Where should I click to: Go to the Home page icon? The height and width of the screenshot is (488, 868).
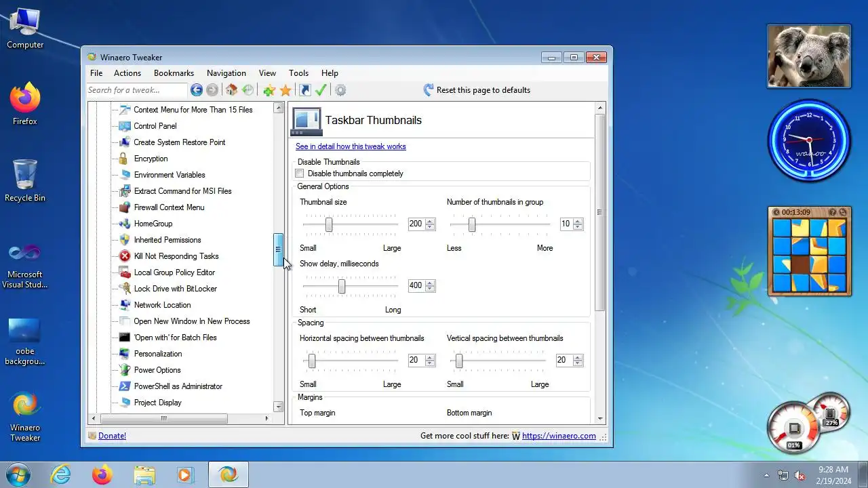pos(232,90)
